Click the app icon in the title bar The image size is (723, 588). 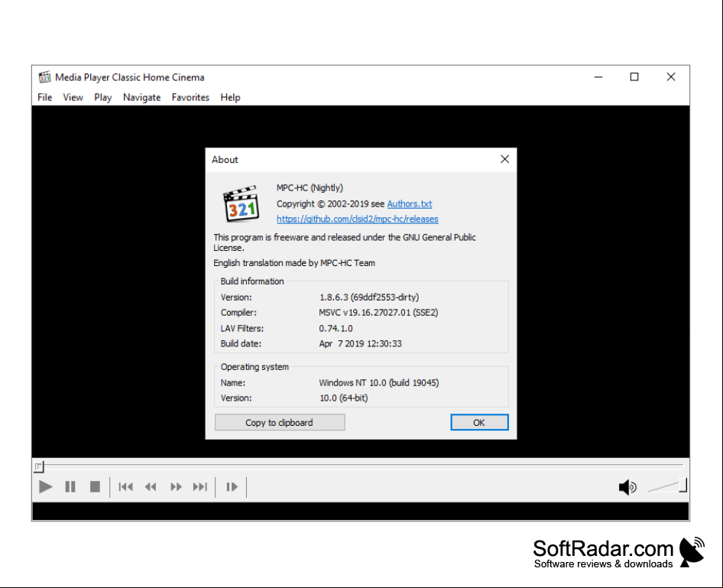(x=45, y=77)
